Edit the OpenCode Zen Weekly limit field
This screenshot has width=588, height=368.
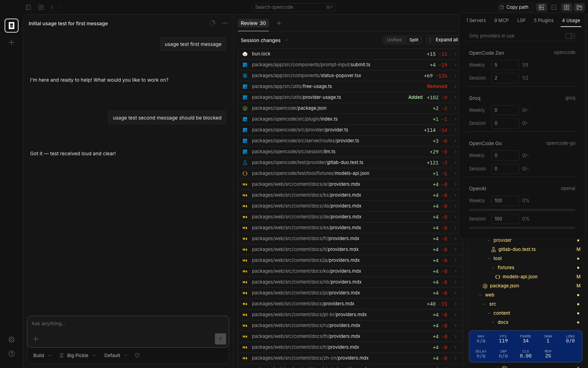pos(505,65)
